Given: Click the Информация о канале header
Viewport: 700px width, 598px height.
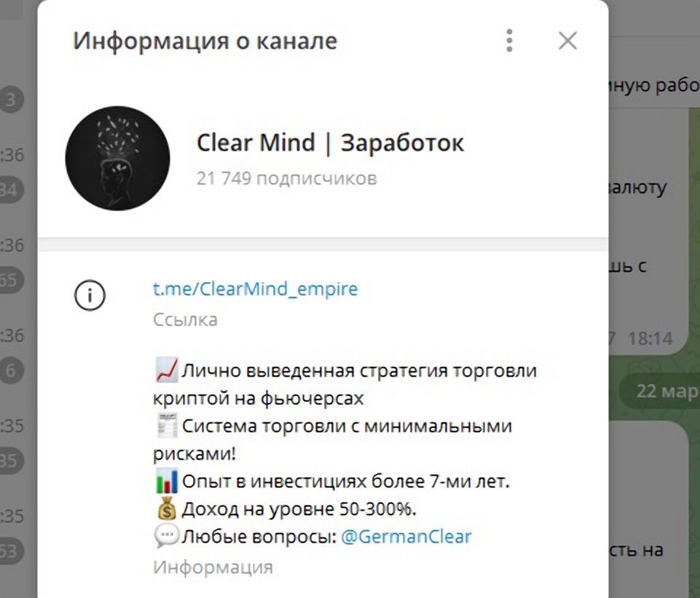Looking at the screenshot, I should 205,41.
